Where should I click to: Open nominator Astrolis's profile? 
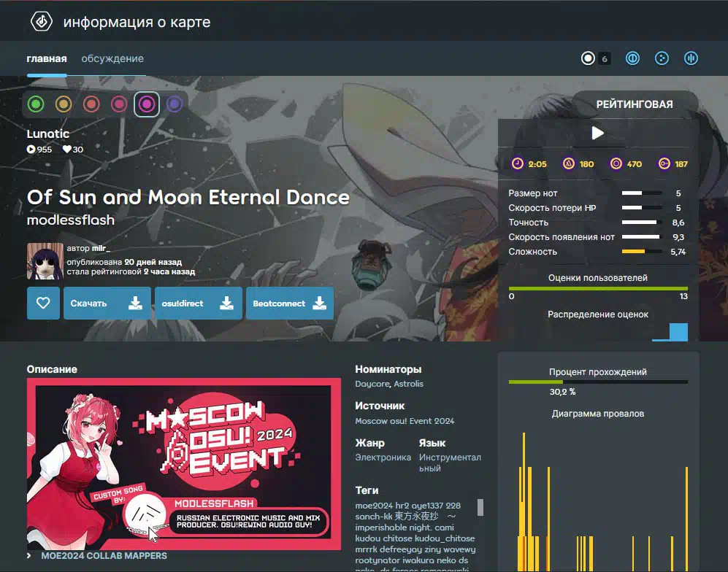pos(409,384)
